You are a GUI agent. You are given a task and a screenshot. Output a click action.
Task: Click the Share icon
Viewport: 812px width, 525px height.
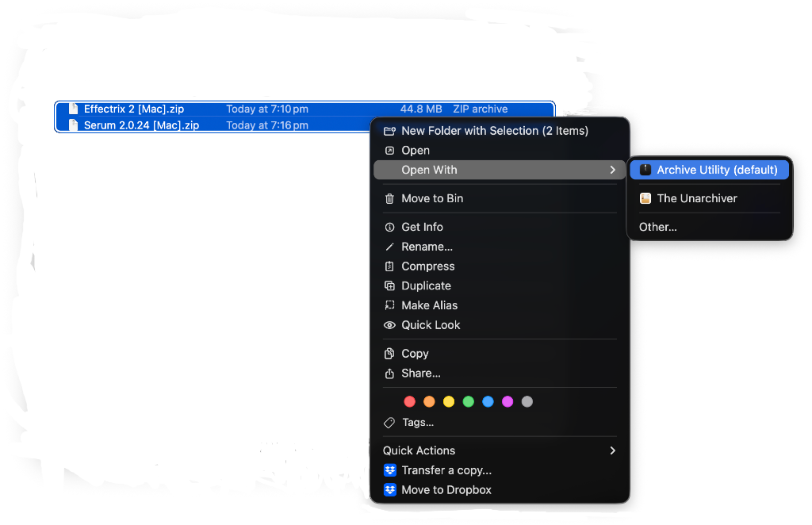tap(389, 374)
